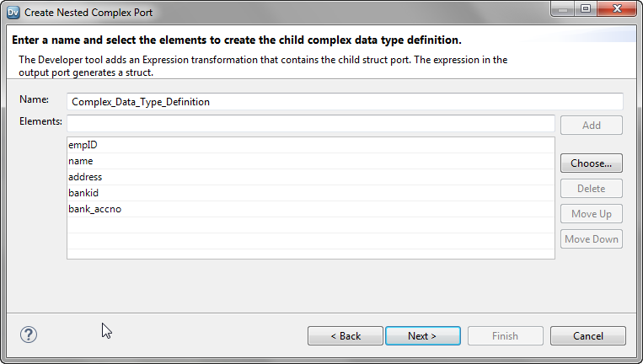Open the Choose... elements dialog
Screen dimensions: 643x364
pyautogui.click(x=592, y=163)
